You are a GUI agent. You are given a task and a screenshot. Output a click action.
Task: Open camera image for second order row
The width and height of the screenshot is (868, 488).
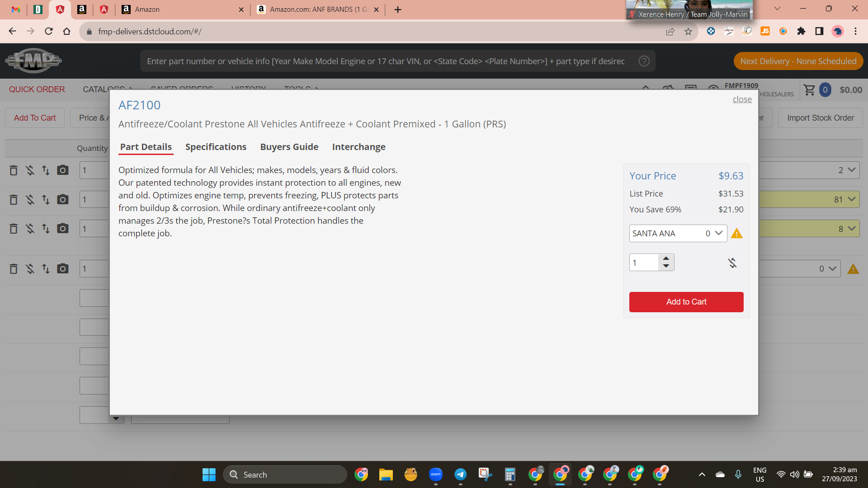pos(63,200)
